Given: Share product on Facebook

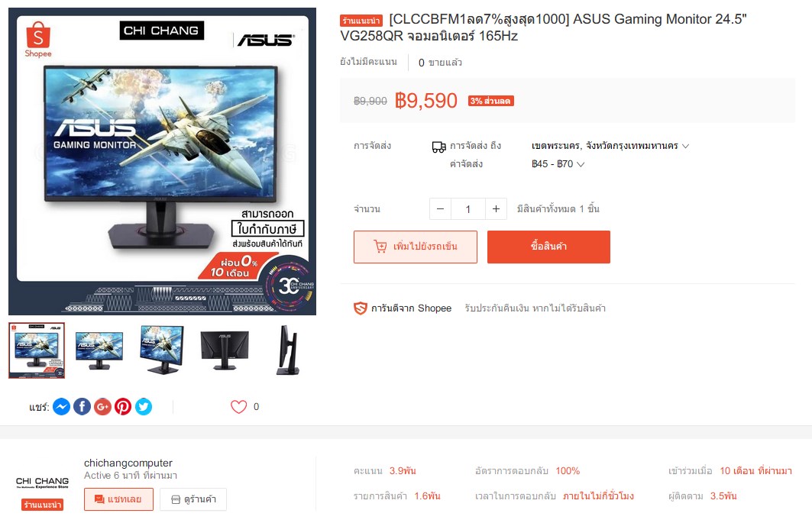Looking at the screenshot, I should coord(82,406).
